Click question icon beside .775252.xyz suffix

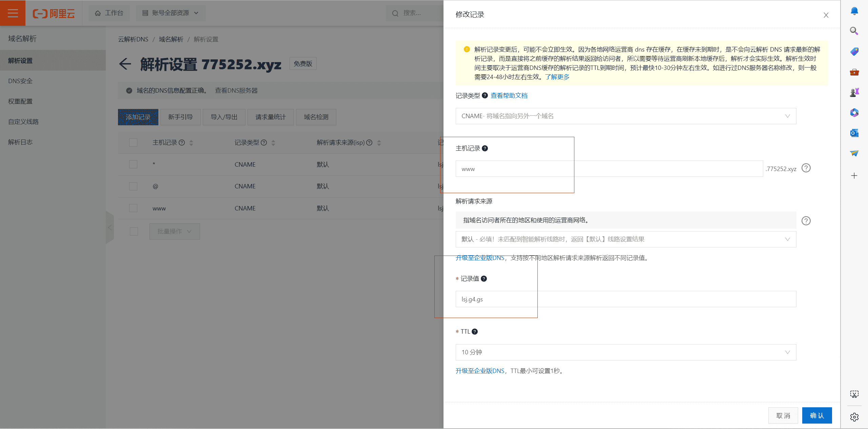(x=806, y=168)
